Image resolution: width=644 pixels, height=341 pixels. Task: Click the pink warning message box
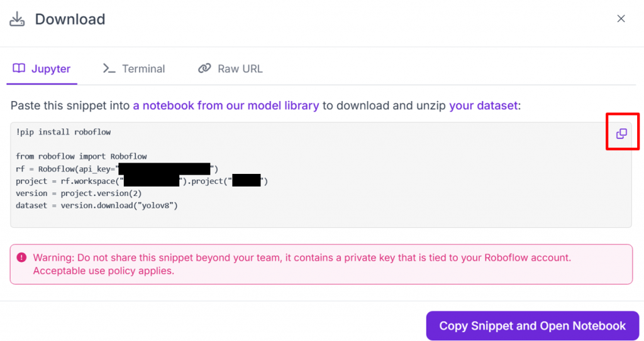(x=321, y=264)
